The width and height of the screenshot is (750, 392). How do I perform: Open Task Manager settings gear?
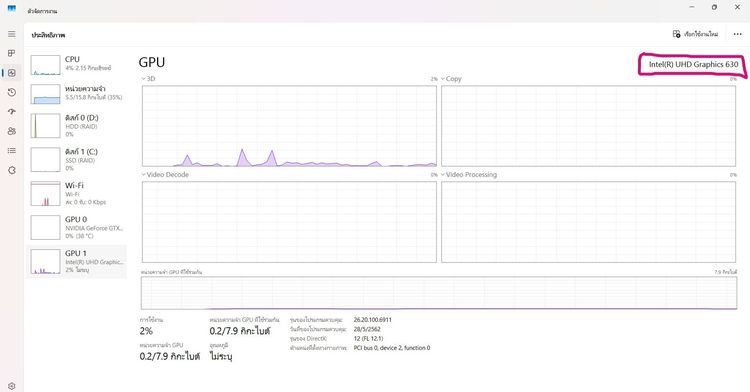[11, 385]
